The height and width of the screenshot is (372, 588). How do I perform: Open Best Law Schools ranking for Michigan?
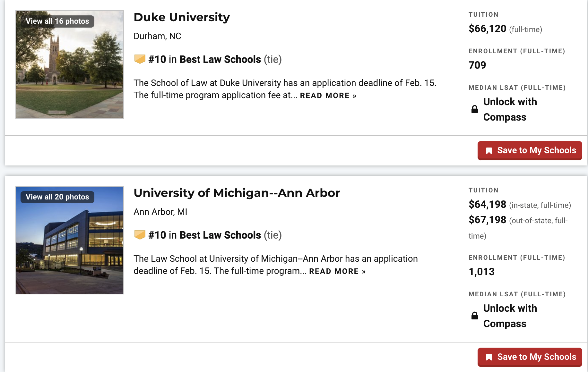point(220,235)
